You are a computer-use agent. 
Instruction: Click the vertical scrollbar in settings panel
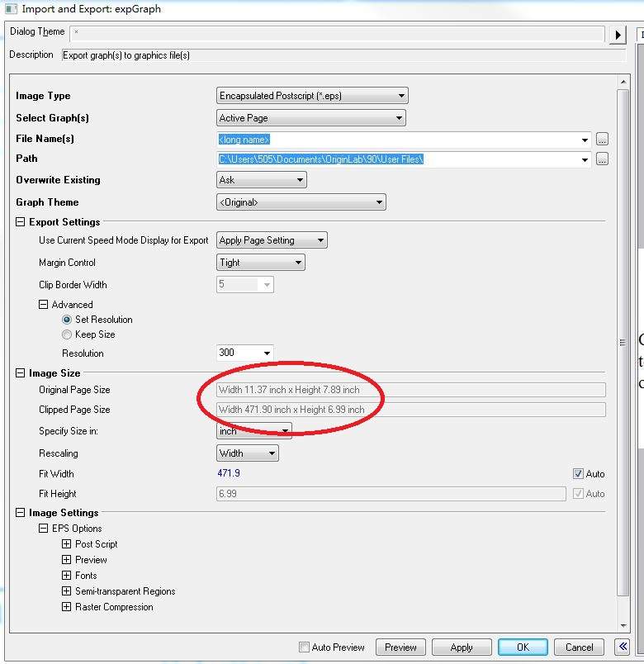pyautogui.click(x=623, y=342)
